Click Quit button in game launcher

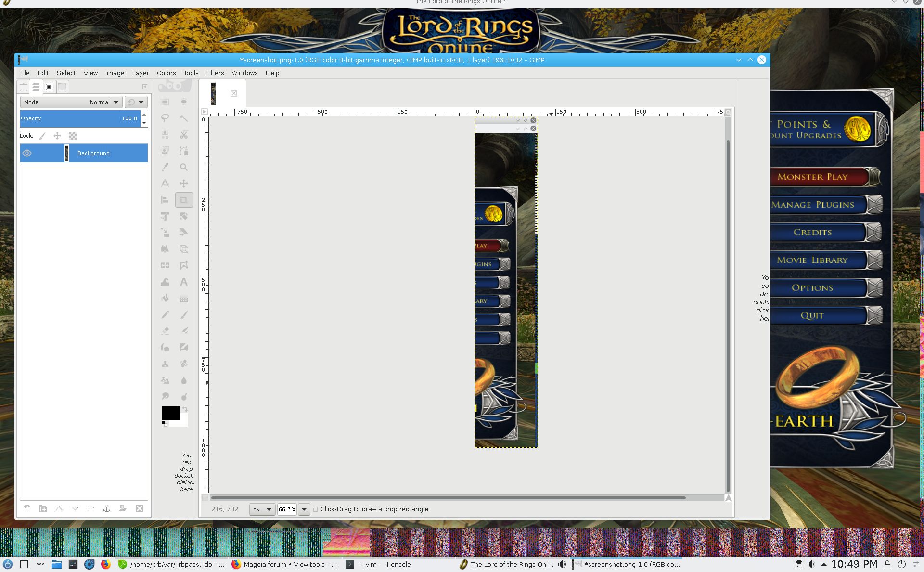820,315
